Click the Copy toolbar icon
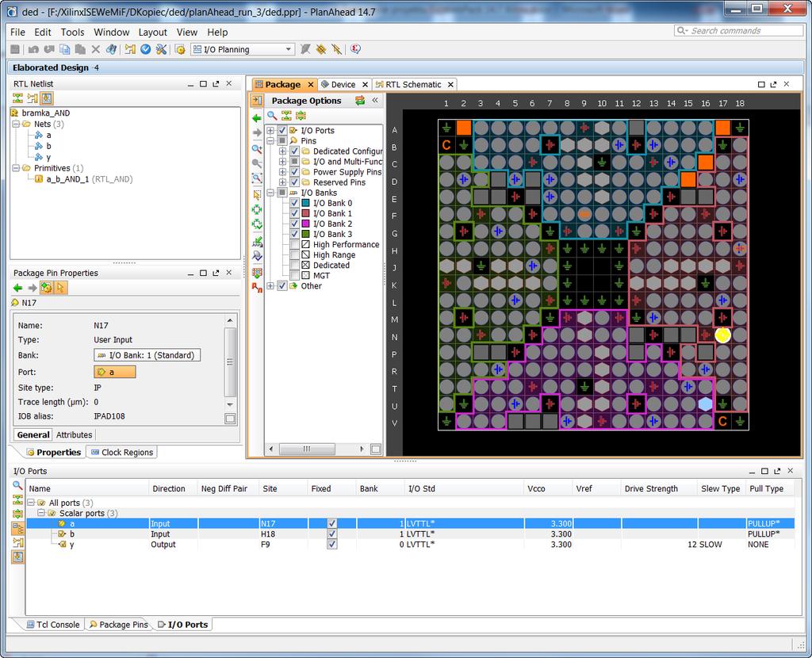 pos(65,49)
